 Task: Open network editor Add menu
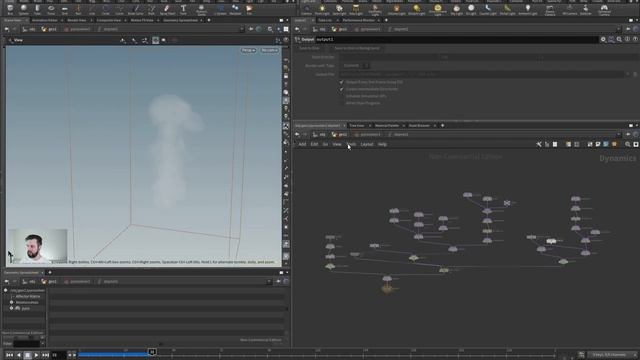(302, 144)
